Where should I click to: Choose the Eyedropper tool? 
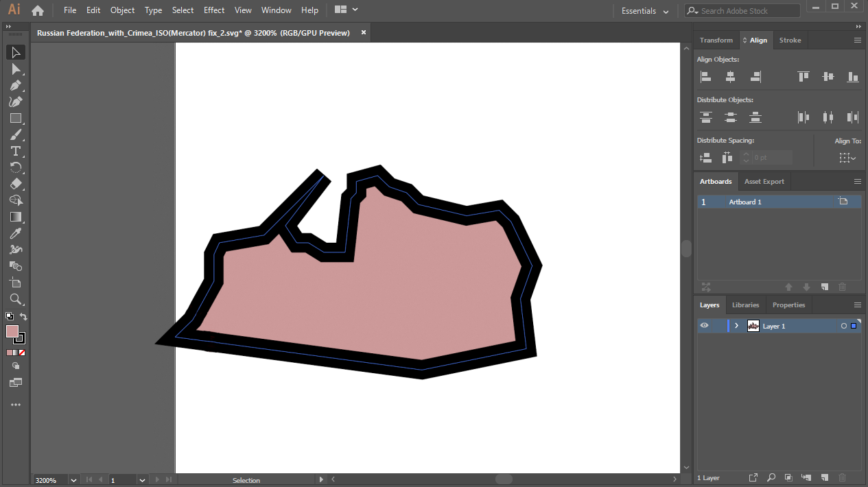point(16,233)
